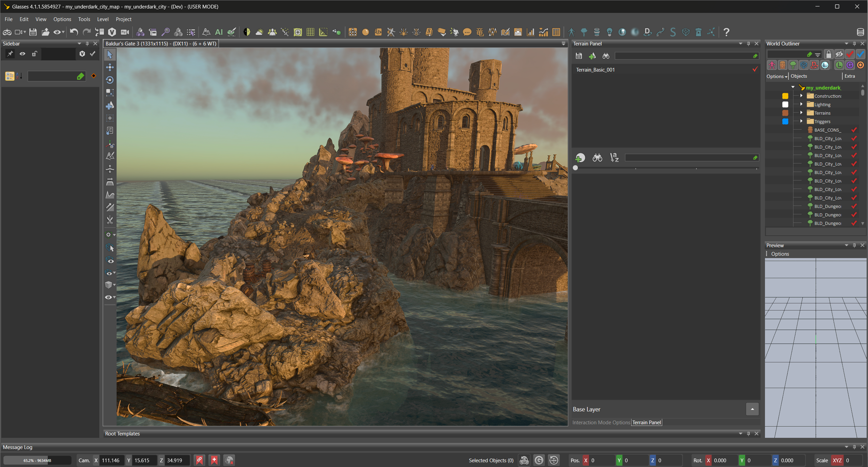Select the Scale tool in viewport toolbar
The height and width of the screenshot is (467, 868).
(109, 92)
